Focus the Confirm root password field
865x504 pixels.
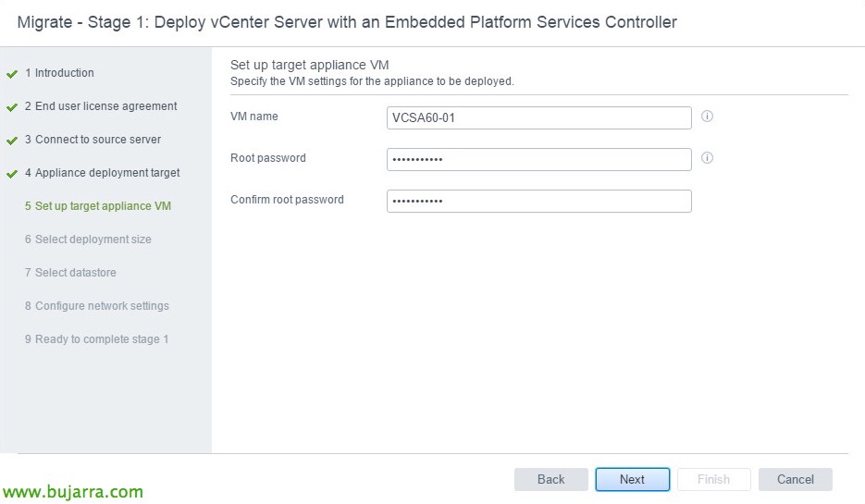pyautogui.click(x=538, y=201)
